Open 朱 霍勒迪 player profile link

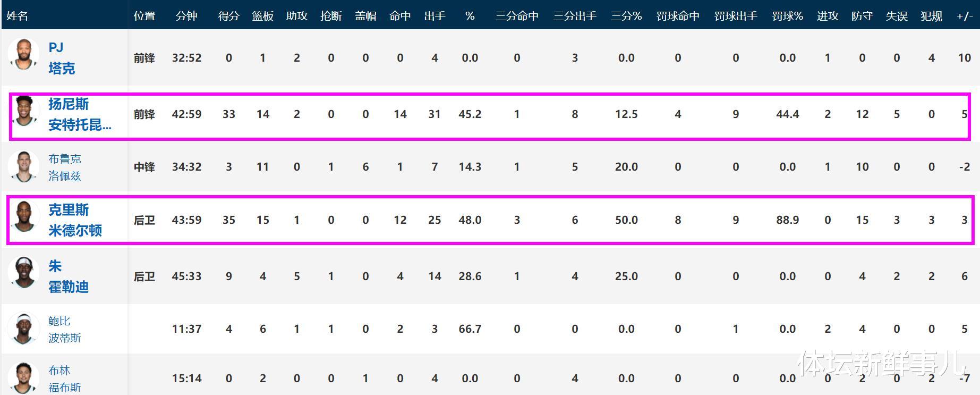(68, 276)
